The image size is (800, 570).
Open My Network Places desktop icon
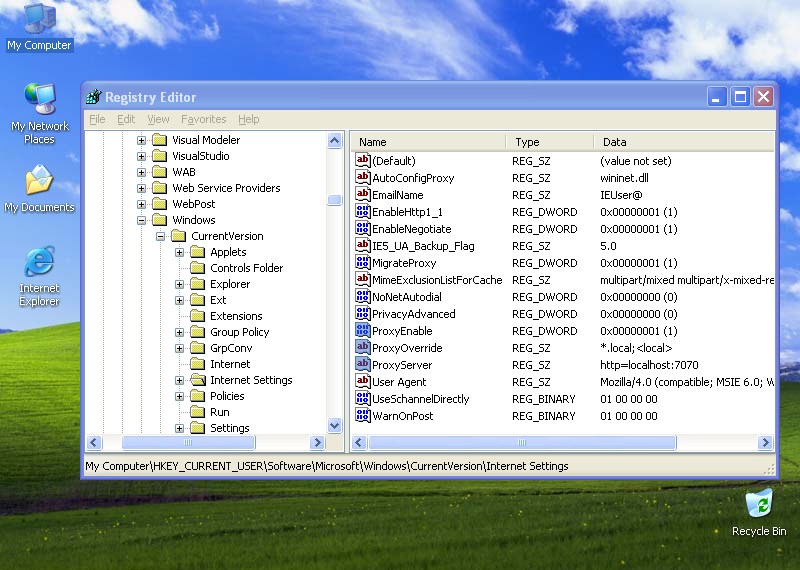point(39,114)
